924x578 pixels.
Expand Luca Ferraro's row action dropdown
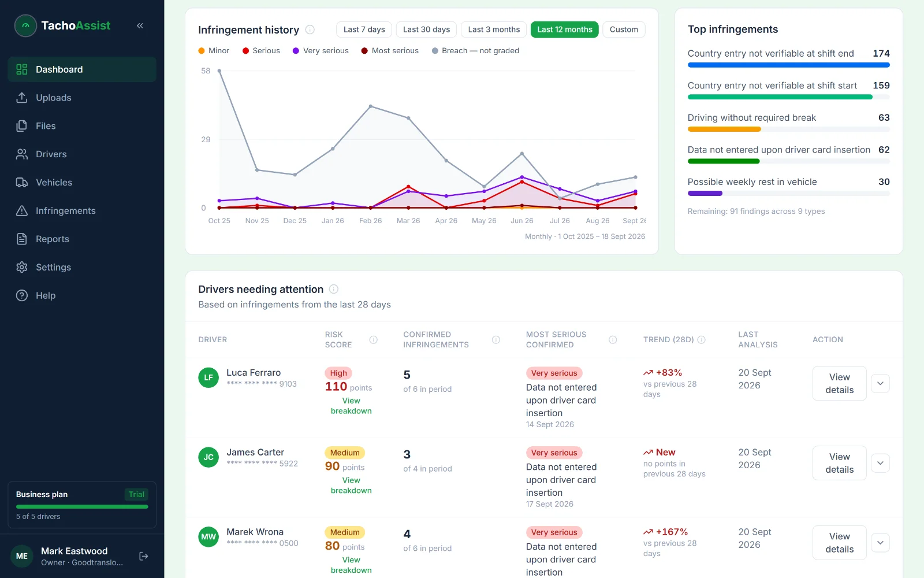tap(880, 383)
